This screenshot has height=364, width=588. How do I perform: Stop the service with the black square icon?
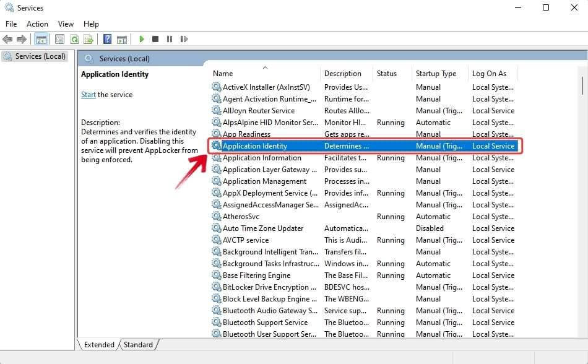[156, 39]
